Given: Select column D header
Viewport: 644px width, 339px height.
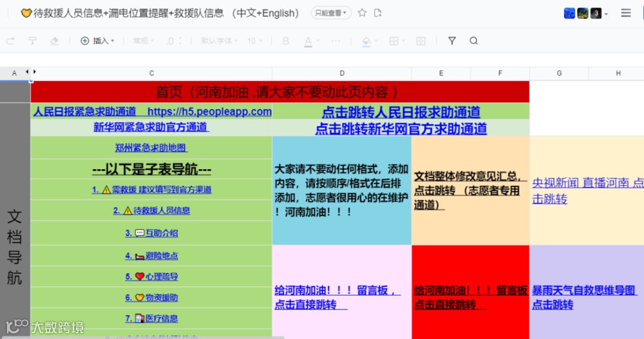Looking at the screenshot, I should click(x=342, y=73).
